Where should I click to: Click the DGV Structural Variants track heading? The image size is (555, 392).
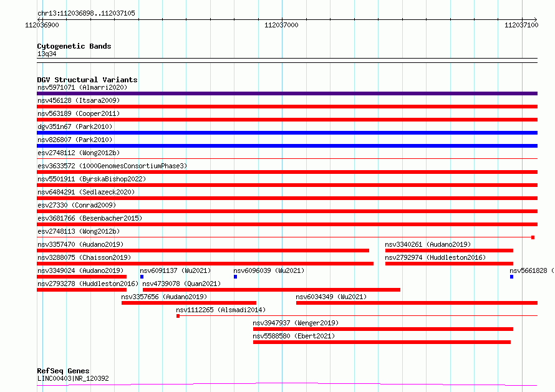87,80
